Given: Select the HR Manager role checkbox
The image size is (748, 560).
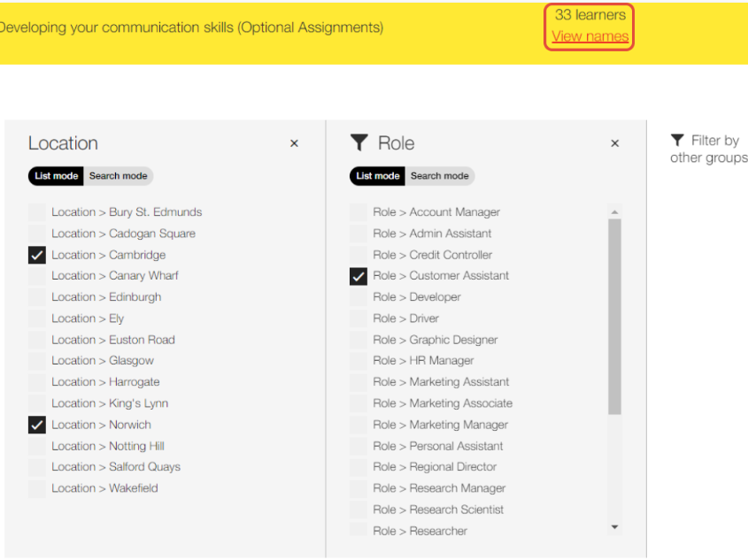Looking at the screenshot, I should 359,361.
